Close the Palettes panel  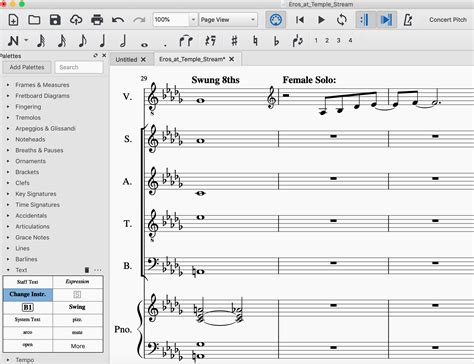(104, 55)
